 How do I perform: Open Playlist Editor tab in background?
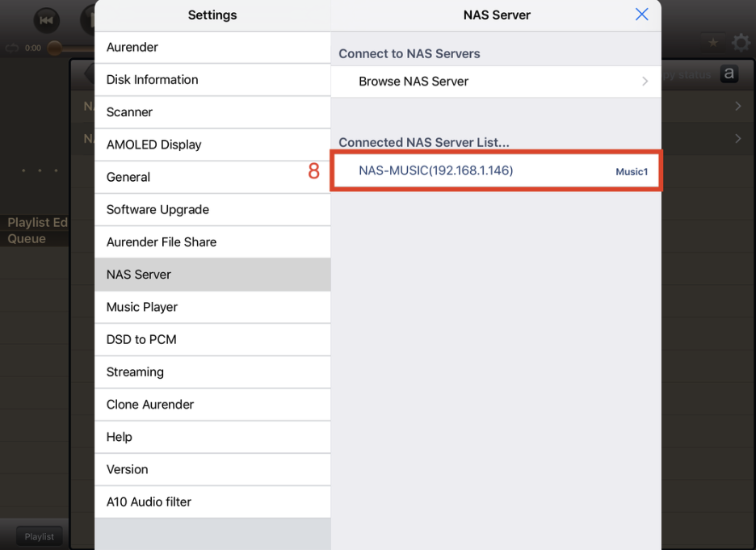35,222
